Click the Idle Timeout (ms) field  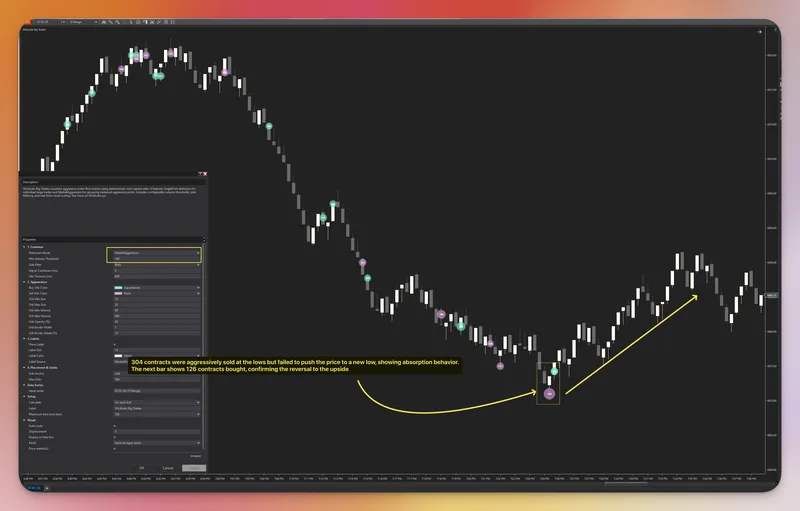(x=157, y=276)
